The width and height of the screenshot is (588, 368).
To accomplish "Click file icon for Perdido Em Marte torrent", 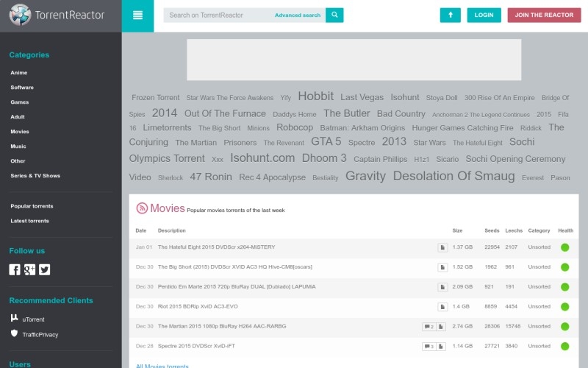I will point(442,287).
